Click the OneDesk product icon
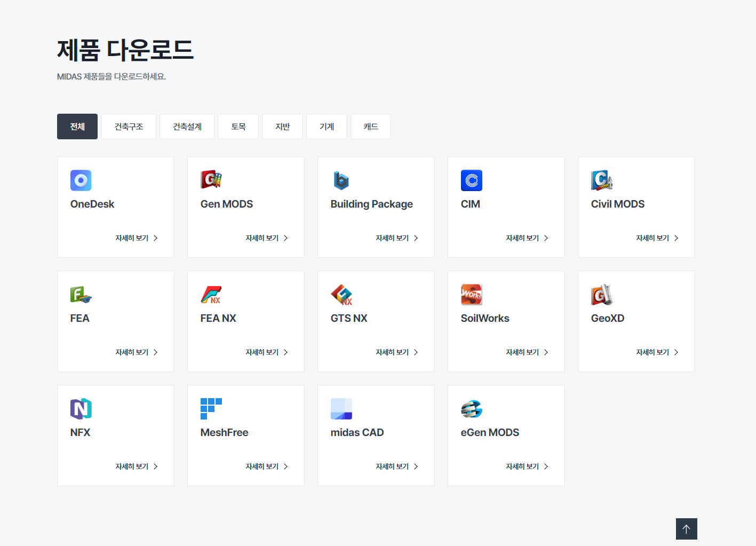This screenshot has width=756, height=546. point(81,180)
